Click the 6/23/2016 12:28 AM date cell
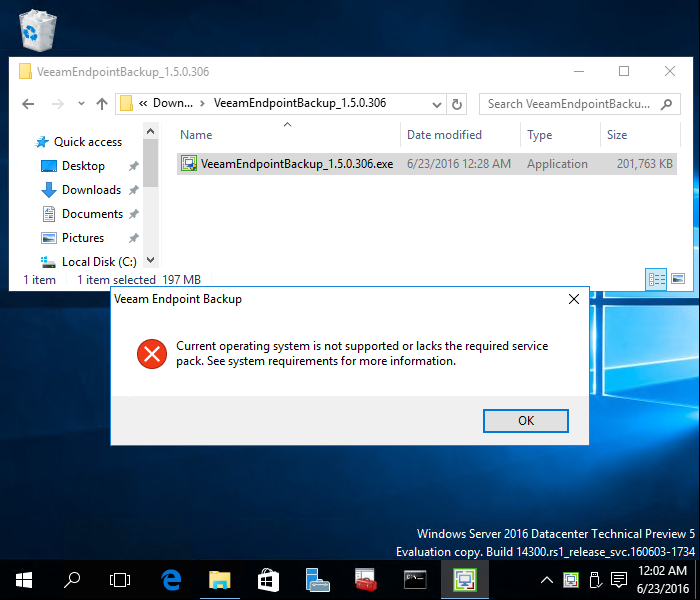This screenshot has width=700, height=600. (x=459, y=164)
